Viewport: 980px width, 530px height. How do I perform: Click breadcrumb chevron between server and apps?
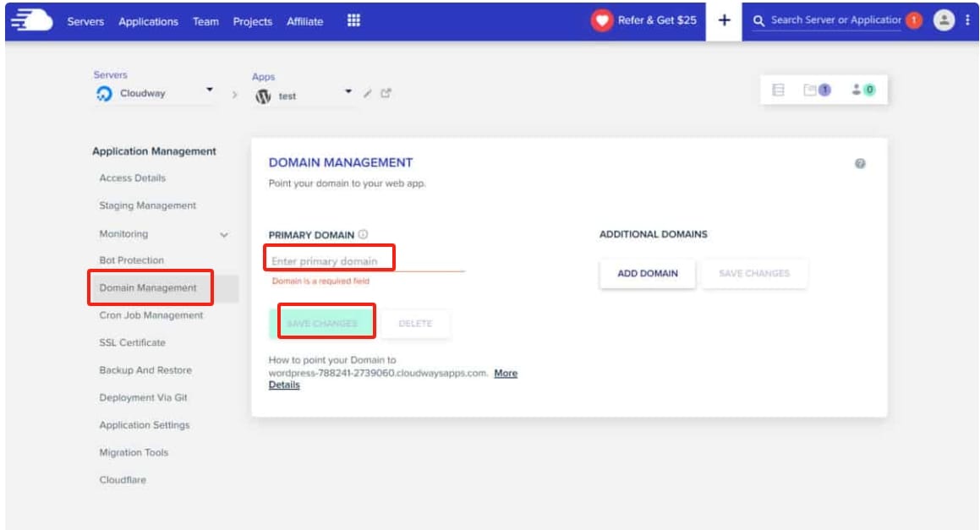234,95
